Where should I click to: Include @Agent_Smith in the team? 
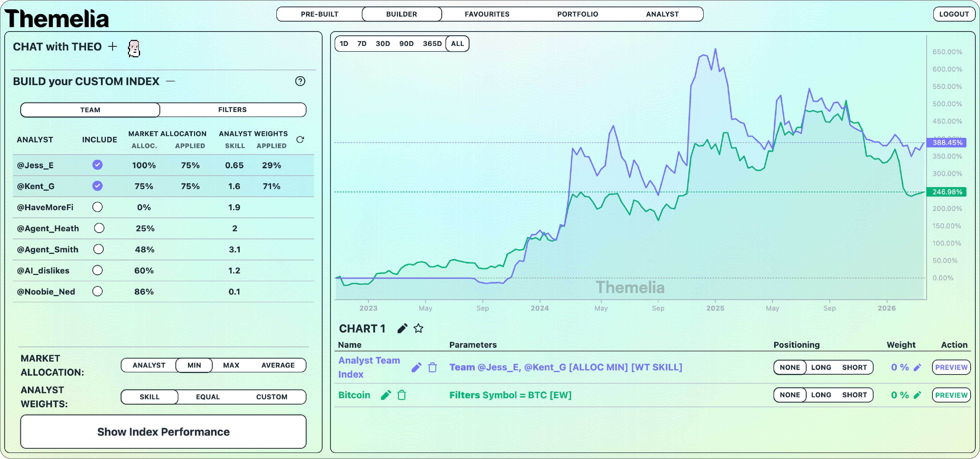[x=98, y=249]
